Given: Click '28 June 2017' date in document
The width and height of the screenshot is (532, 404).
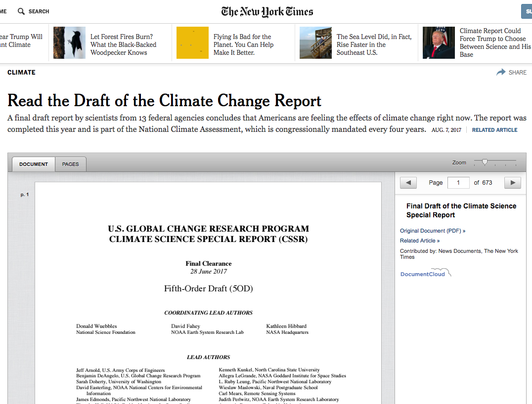Looking at the screenshot, I should click(208, 272).
